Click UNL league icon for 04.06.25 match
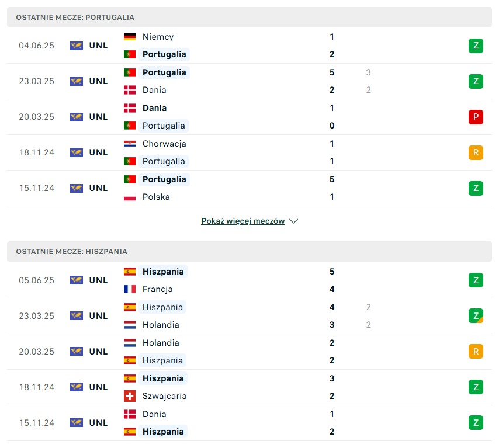The height and width of the screenshot is (448, 499). [77, 46]
